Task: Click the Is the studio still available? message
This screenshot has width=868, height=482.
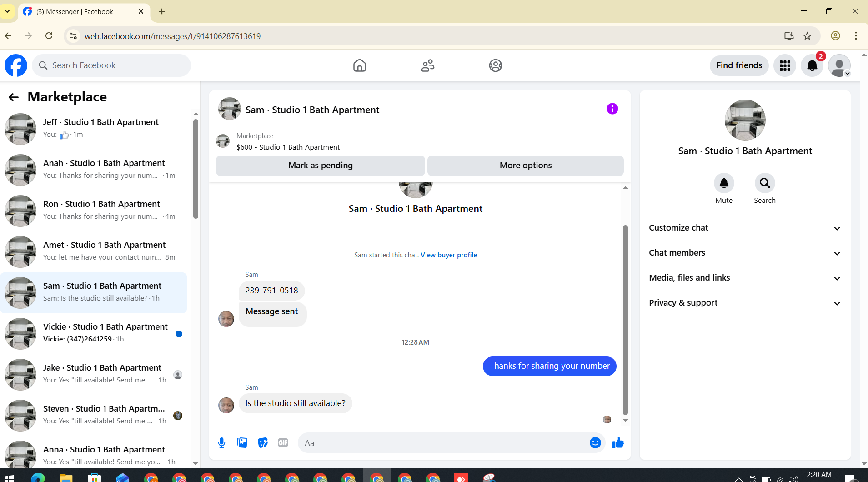Action: (x=295, y=403)
